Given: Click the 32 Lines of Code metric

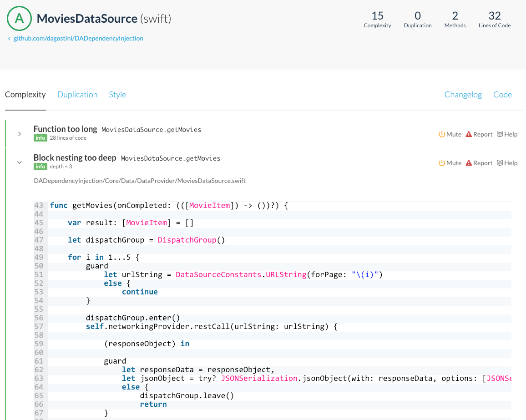Looking at the screenshot, I should point(494,20).
